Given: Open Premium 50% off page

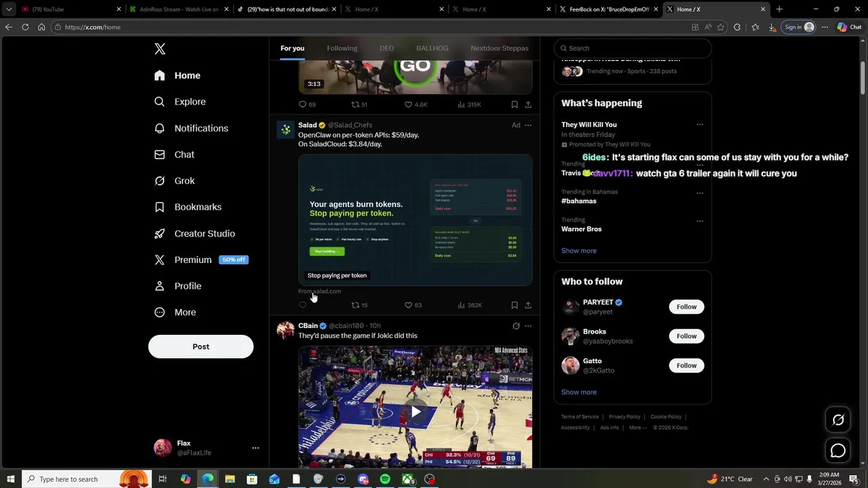Looking at the screenshot, I should coord(201,260).
